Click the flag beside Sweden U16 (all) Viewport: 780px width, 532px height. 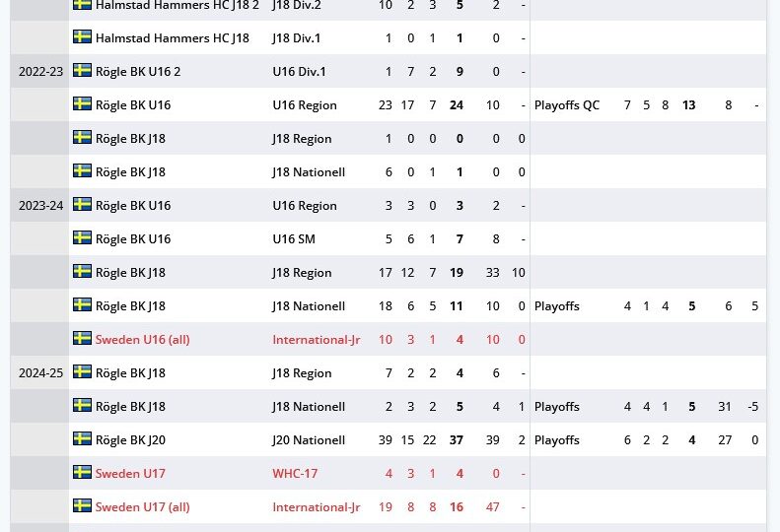pos(82,338)
